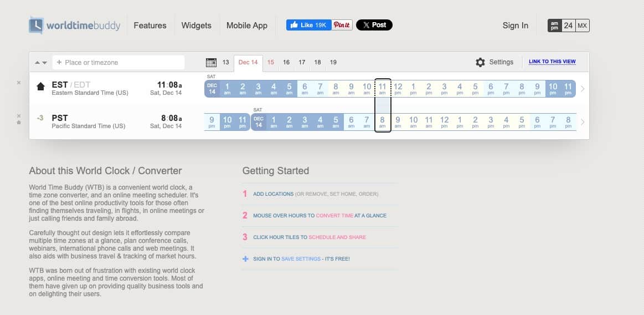Click the WorldTimeBuddy clock logo
The image size is (644, 315).
point(36,26)
